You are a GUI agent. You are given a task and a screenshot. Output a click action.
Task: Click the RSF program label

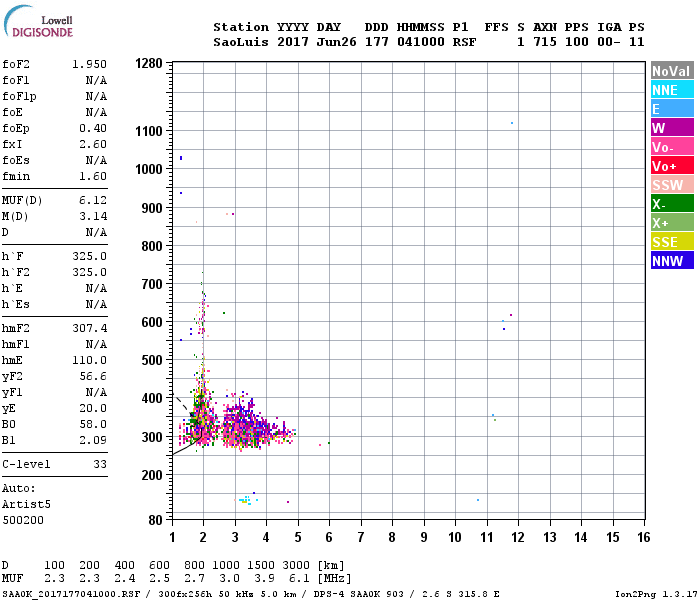[x=464, y=42]
